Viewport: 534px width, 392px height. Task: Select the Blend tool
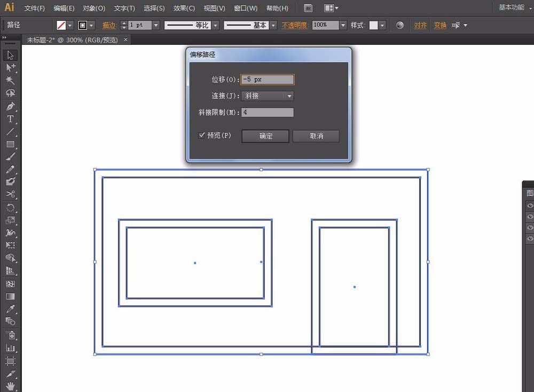point(10,322)
